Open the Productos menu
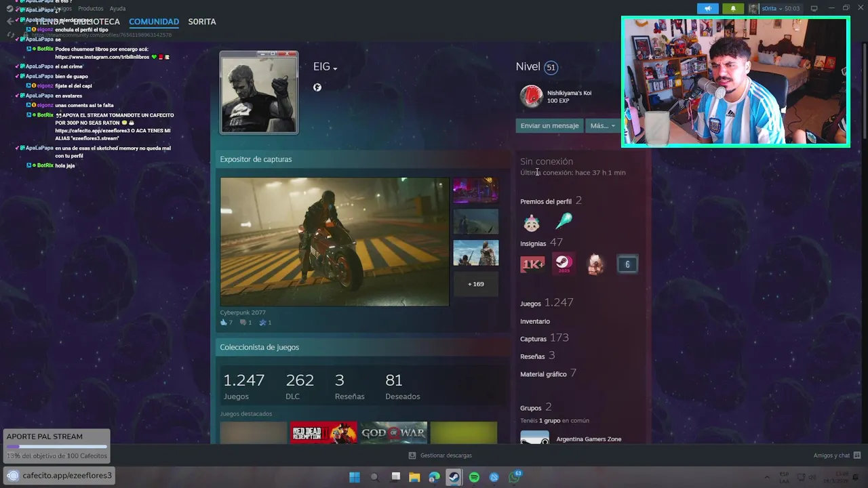Viewport: 868px width, 488px height. (x=91, y=9)
